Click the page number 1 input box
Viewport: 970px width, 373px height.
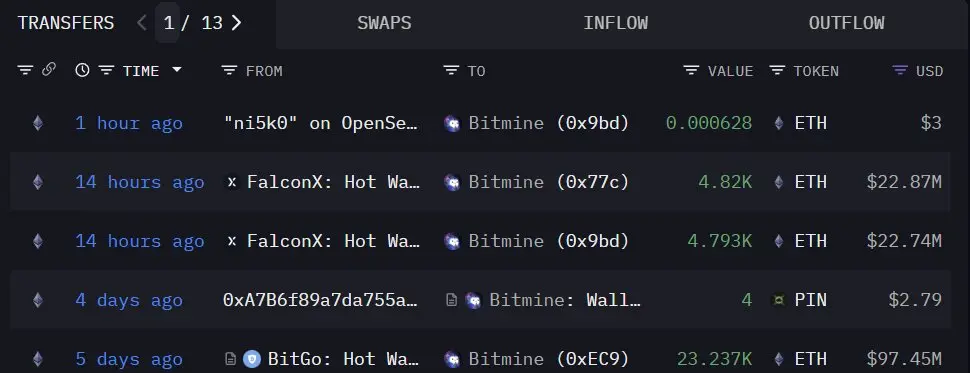point(168,23)
